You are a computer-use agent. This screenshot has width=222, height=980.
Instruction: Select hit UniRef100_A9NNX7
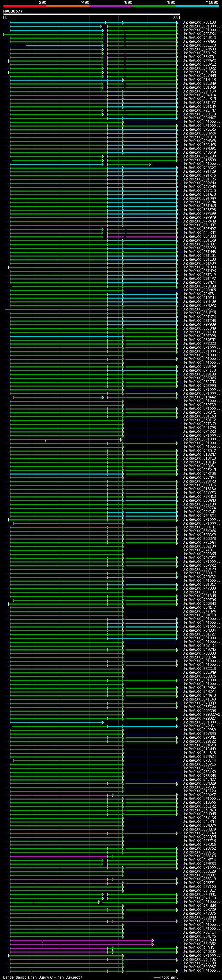pos(199,118)
